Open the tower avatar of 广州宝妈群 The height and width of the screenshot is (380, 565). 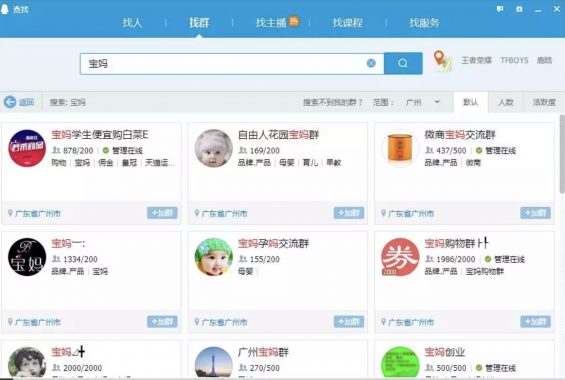coord(214,362)
